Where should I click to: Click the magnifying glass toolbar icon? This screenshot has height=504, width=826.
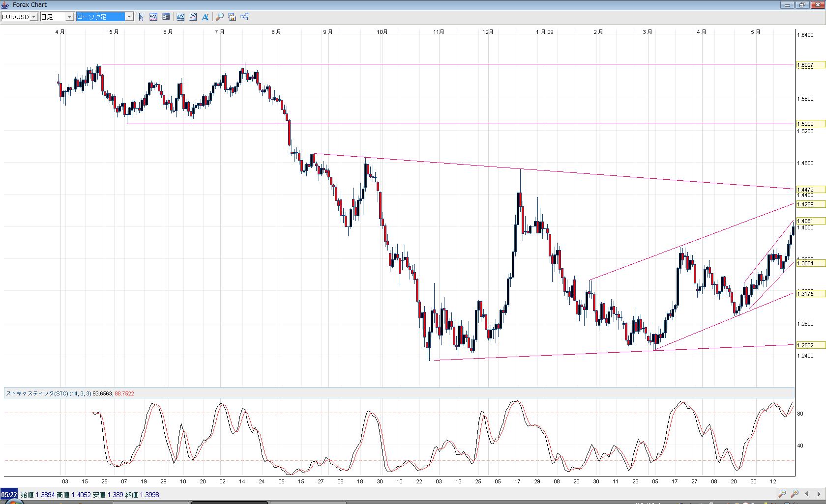point(219,17)
